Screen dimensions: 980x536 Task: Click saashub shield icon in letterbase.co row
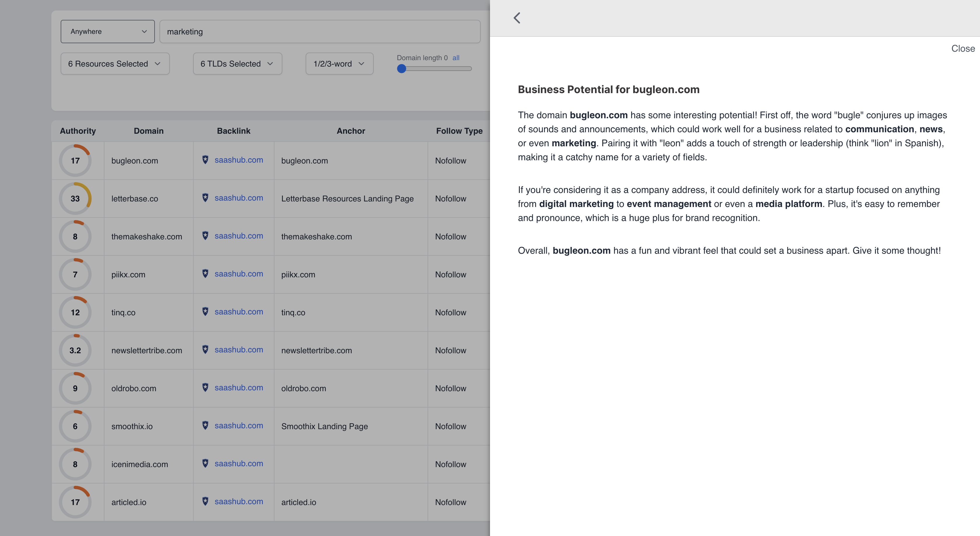[205, 198]
